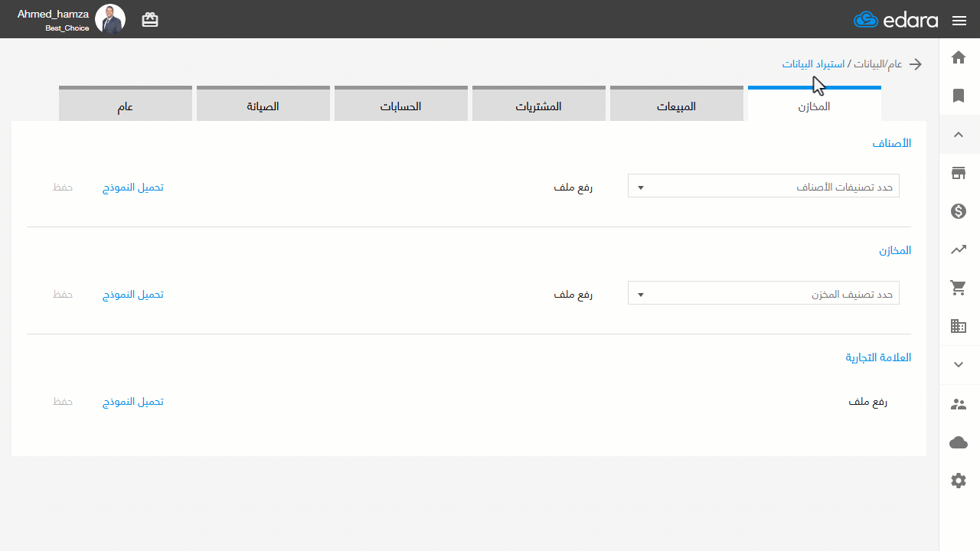The height and width of the screenshot is (551, 980).
Task: Open the settings gear icon in sidebar
Action: pyautogui.click(x=959, y=481)
